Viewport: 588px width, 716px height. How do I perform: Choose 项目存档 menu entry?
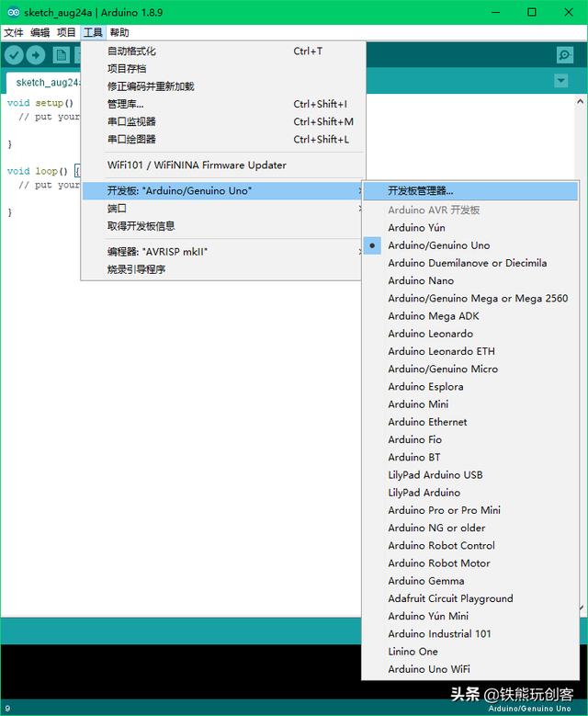pyautogui.click(x=223, y=69)
